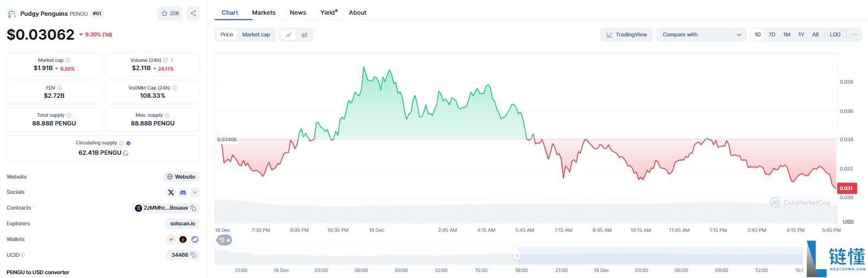
Task: Click the share icon near the coin name
Action: click(x=193, y=14)
